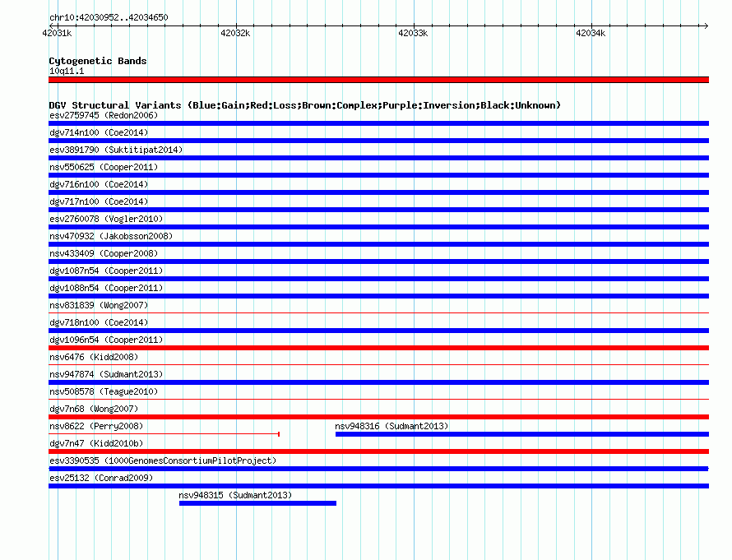Viewport: 732px width, 560px height.
Task: Select the dgv1096n54 (Cooper2011) label
Action: tap(106, 340)
